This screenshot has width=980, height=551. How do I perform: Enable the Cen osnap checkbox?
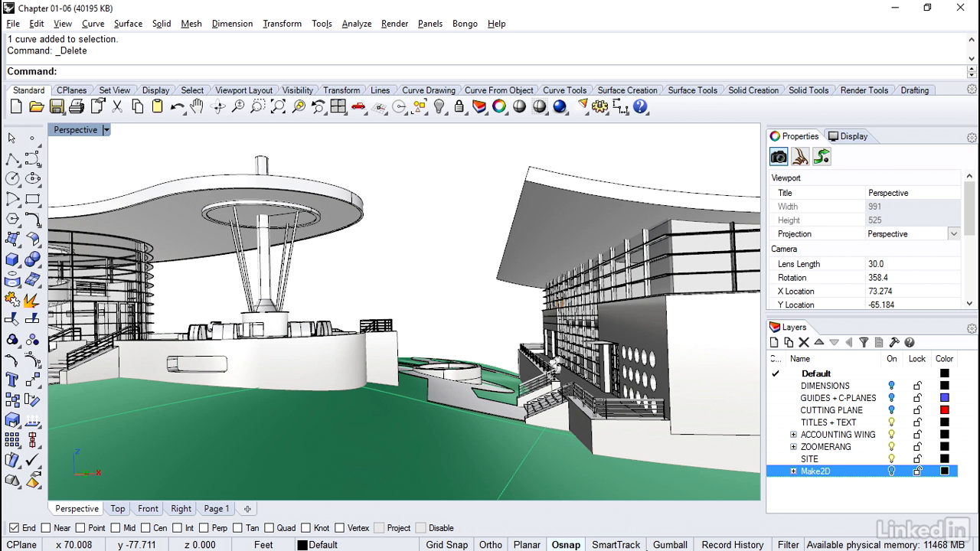145,528
